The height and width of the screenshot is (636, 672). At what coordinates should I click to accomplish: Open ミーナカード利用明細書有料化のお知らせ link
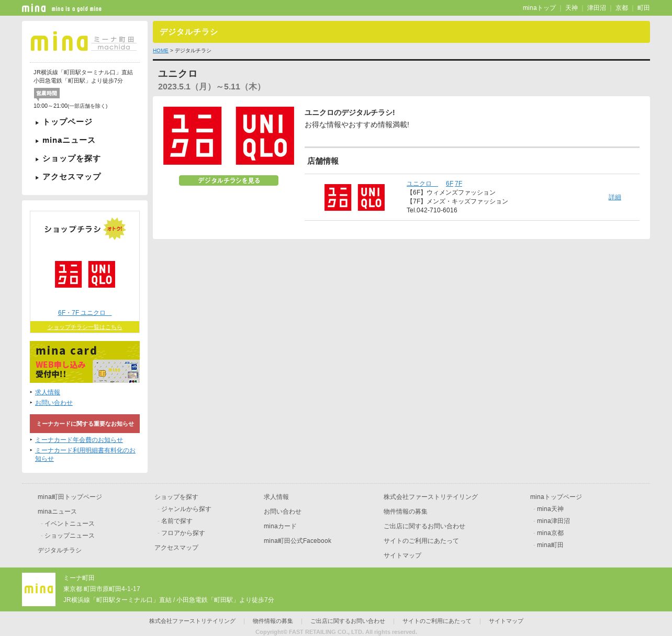pyautogui.click(x=85, y=455)
